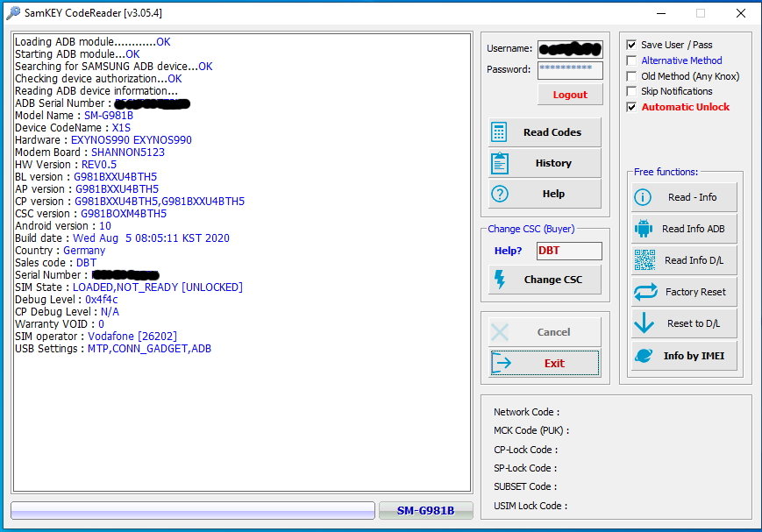
Task: Click the Sales code value DBT in log
Action: coord(87,263)
